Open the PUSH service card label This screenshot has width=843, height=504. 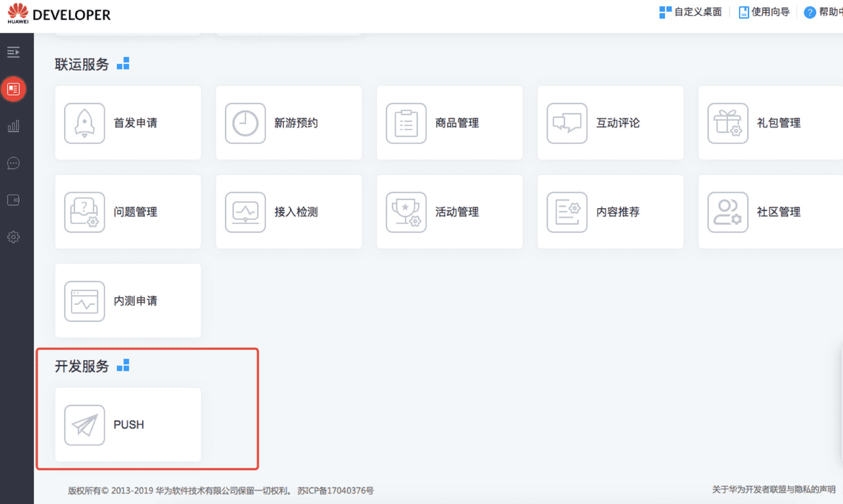click(x=129, y=425)
